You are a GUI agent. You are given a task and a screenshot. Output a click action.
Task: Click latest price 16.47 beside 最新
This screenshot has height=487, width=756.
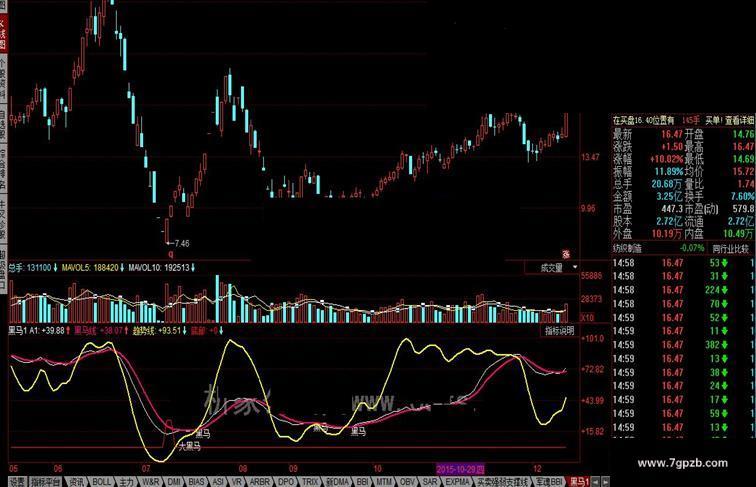tap(672, 135)
